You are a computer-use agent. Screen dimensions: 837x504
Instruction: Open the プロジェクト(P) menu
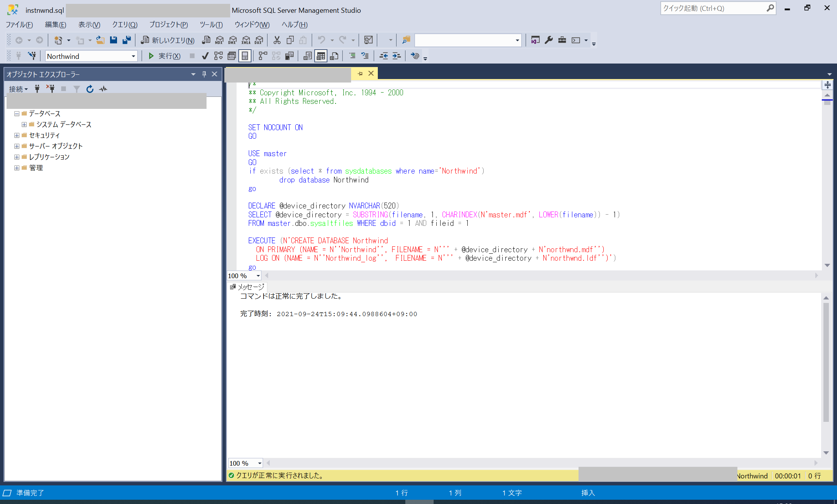pyautogui.click(x=169, y=25)
